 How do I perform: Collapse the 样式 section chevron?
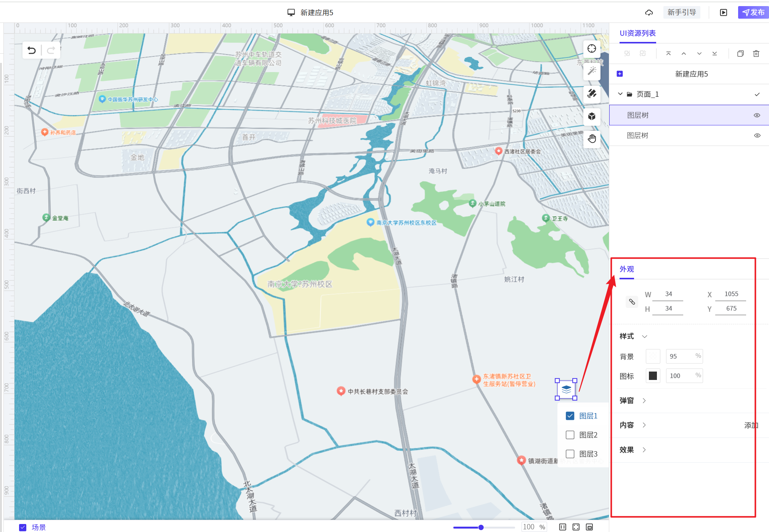(x=645, y=337)
